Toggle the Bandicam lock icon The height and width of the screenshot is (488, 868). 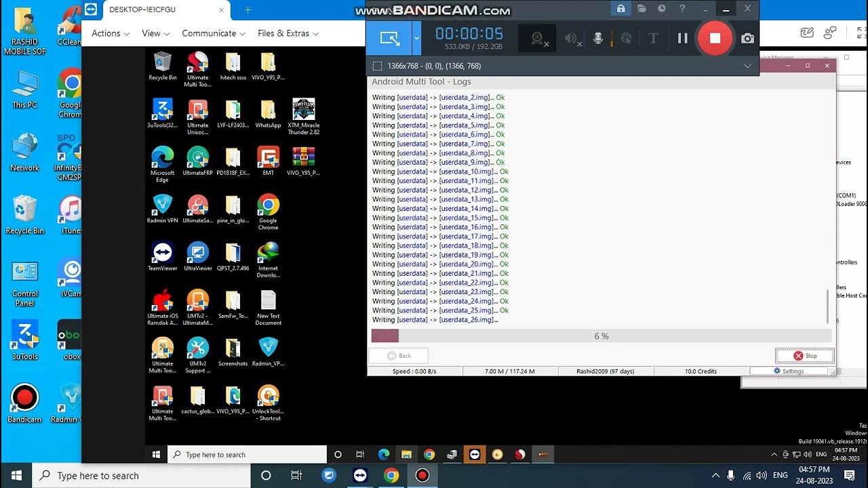click(x=620, y=9)
